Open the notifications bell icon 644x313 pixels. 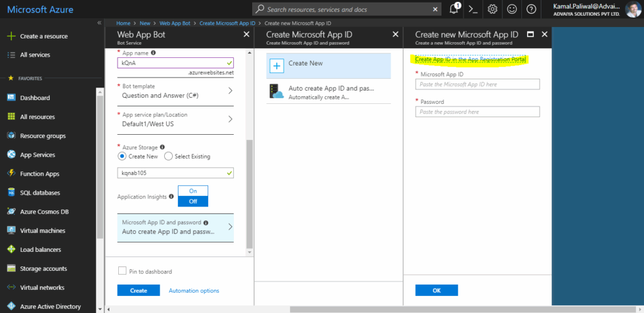[454, 9]
